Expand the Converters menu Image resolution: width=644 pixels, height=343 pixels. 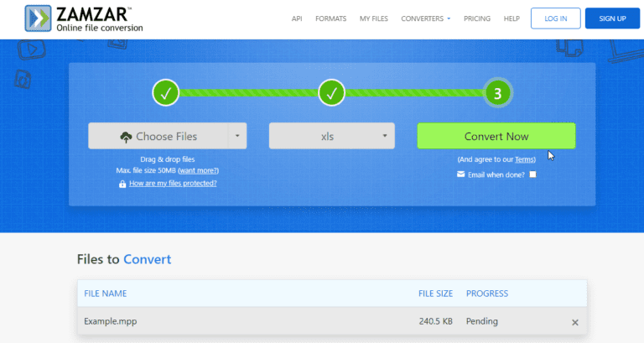coord(426,18)
